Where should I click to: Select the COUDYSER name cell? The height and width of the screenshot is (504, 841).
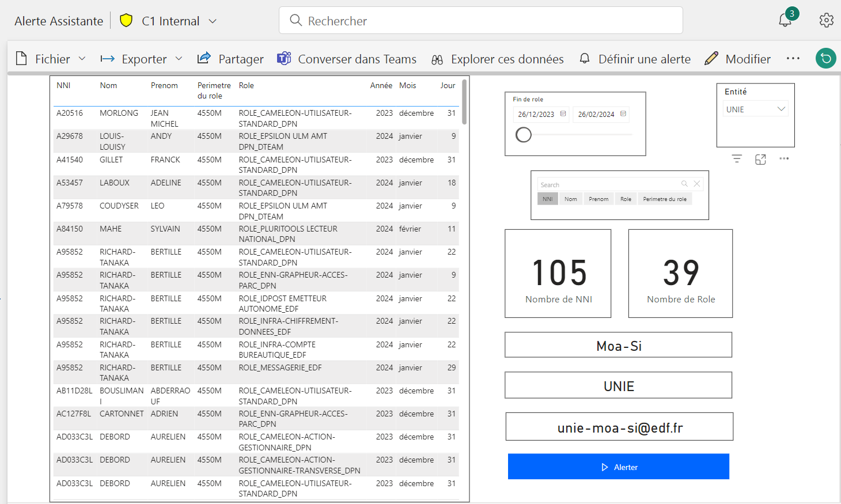tap(119, 206)
